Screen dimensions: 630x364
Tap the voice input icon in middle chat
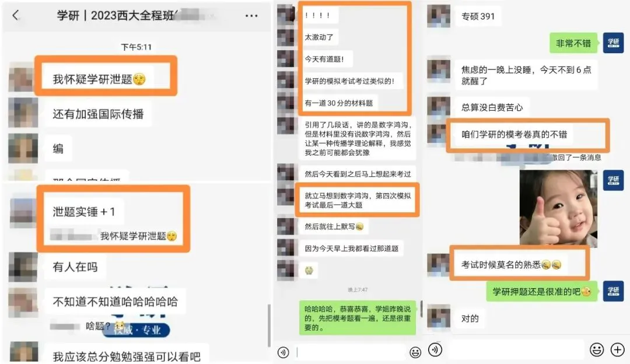pos(283,352)
